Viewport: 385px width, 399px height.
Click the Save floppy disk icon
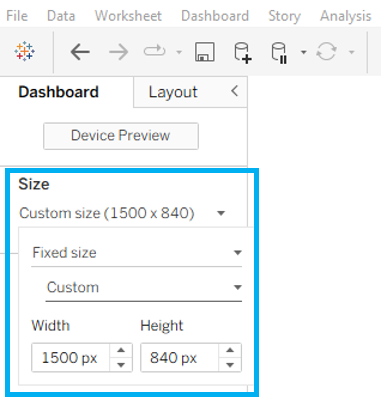point(204,52)
